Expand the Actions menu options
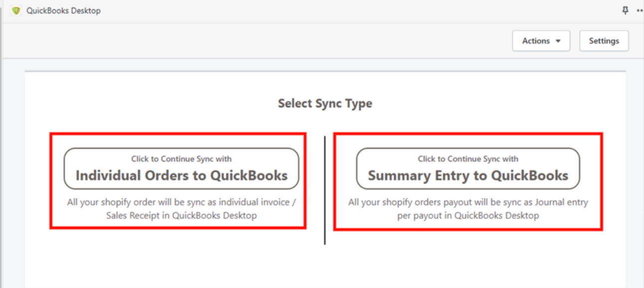 click(541, 40)
